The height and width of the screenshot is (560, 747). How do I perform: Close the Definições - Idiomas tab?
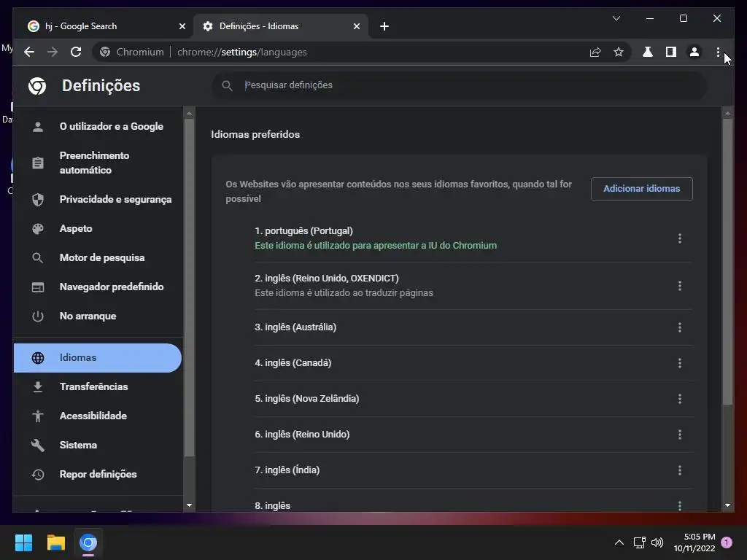[x=356, y=26]
